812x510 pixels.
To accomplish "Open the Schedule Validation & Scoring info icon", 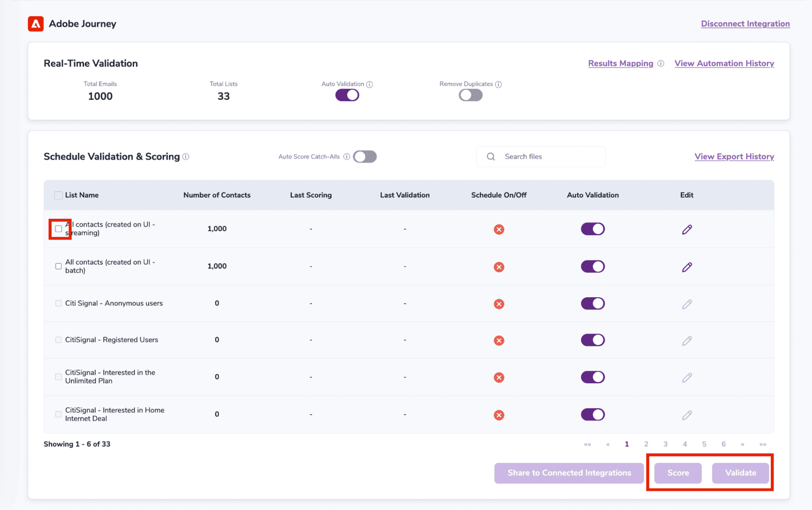I will coord(186,156).
